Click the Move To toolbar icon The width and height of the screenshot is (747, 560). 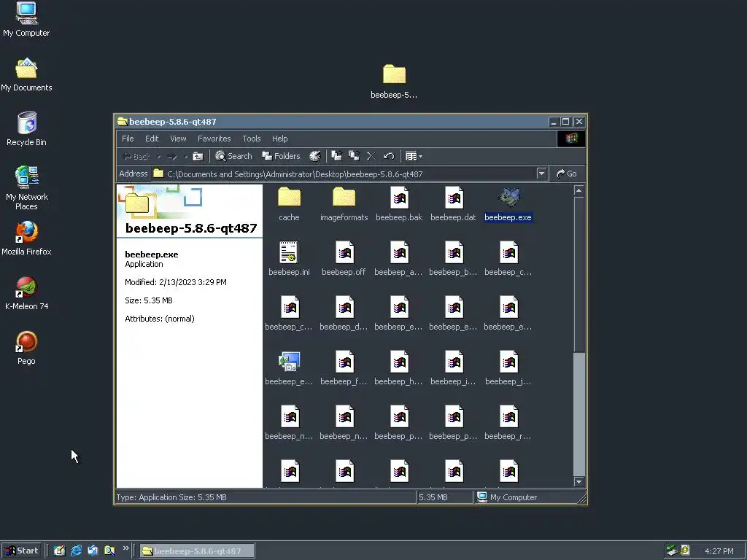pos(336,156)
